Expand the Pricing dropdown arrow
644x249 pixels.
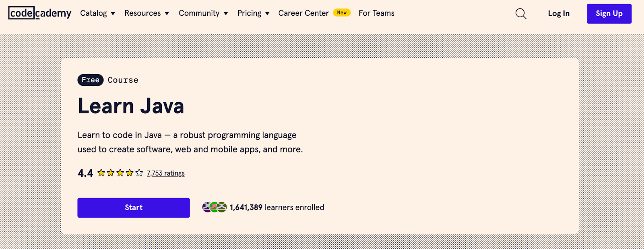tap(267, 14)
